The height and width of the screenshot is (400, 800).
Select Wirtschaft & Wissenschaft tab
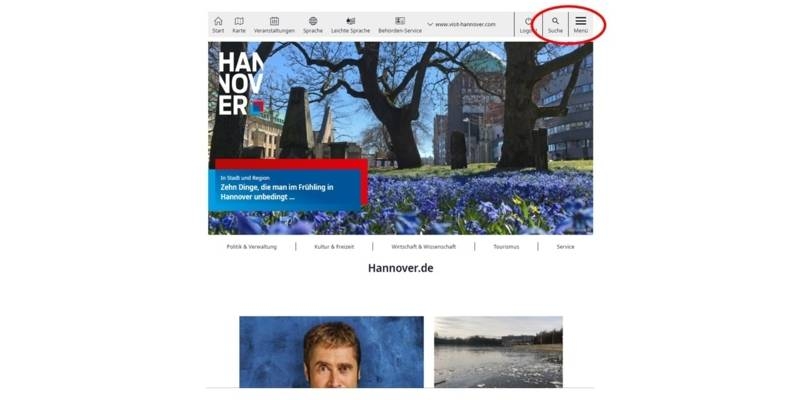coord(423,246)
